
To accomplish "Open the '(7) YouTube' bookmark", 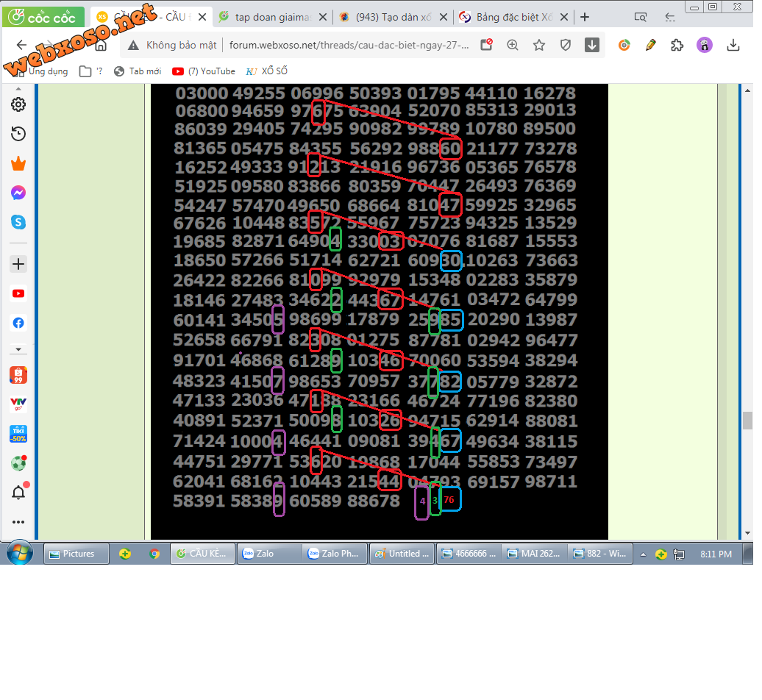I will (x=204, y=71).
